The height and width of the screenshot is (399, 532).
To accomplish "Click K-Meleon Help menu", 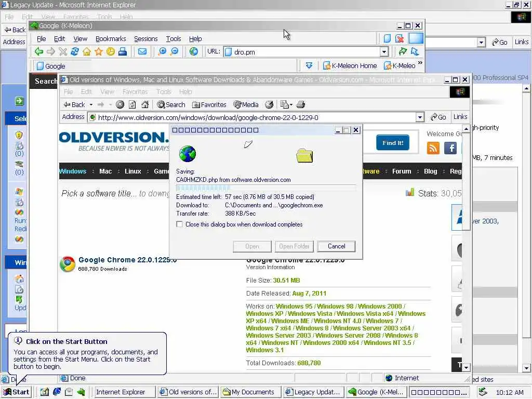I will [x=195, y=38].
